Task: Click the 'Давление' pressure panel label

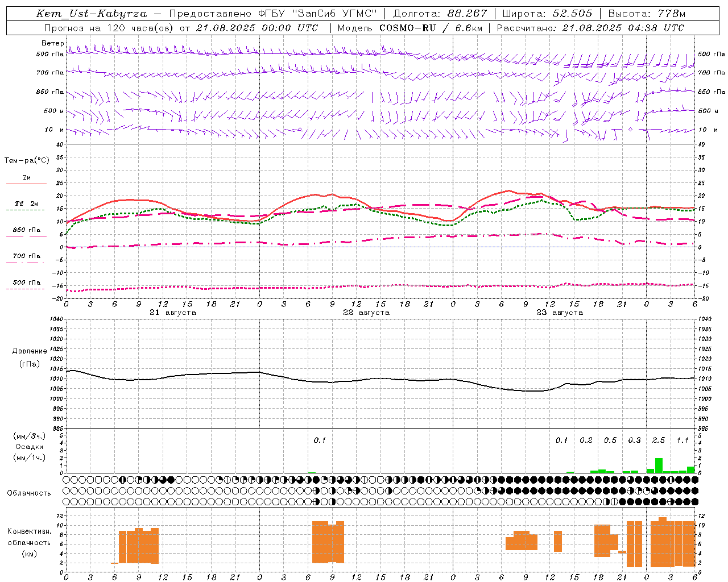Action: tap(30, 351)
